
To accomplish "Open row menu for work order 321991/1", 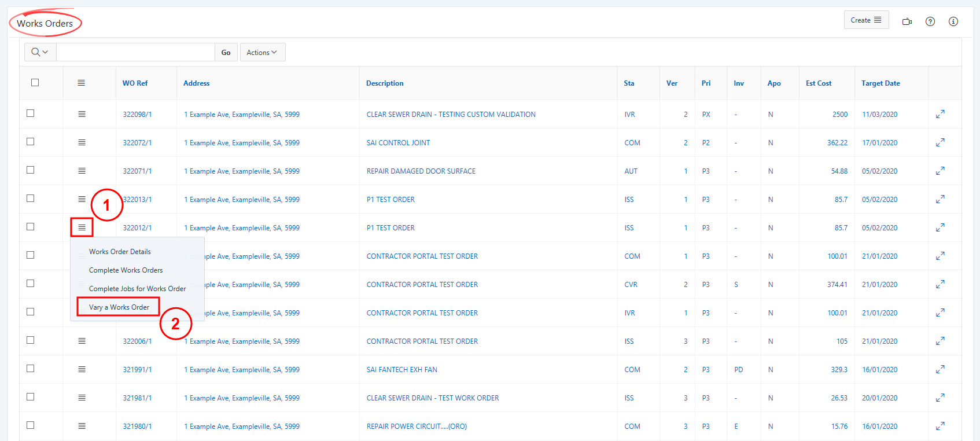I will [82, 369].
